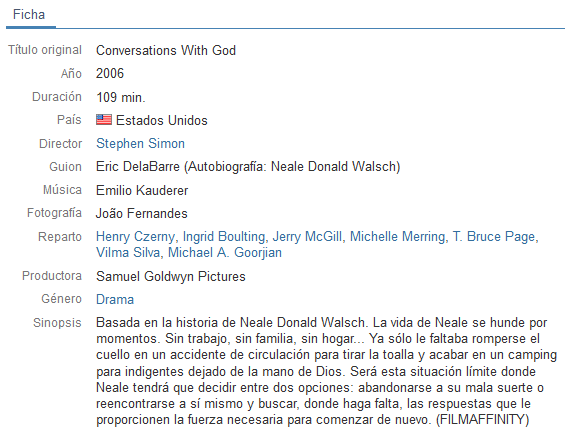Click the Emilio Kauderer music credit
Screen dimensions: 565x433
pos(142,190)
